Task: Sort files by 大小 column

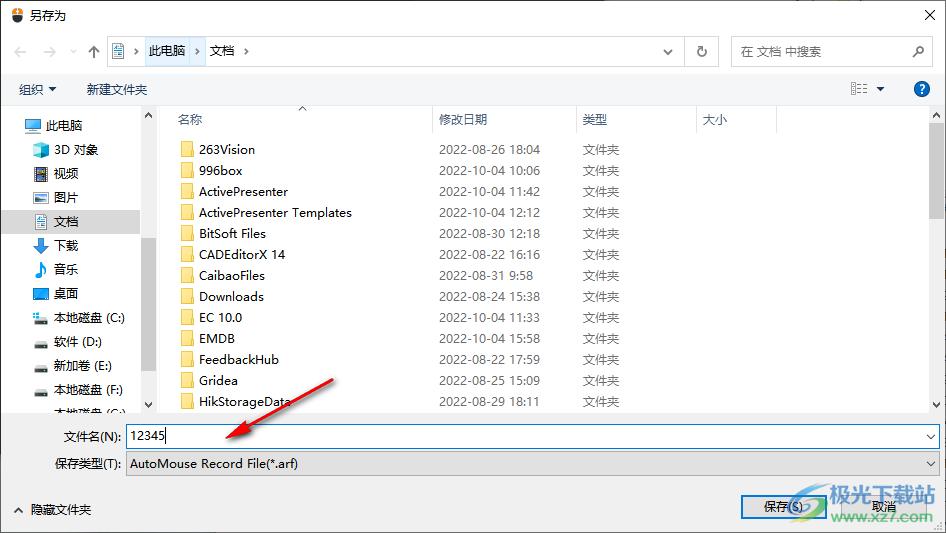Action: (x=715, y=120)
